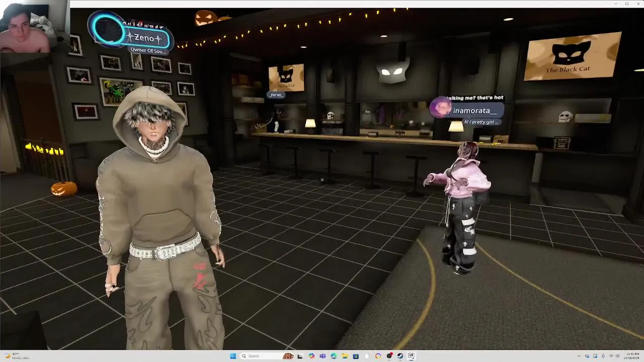Screen dimensions: 644x362
Task: Click inamorata__'s round avatar thumbnail
Action: (441, 108)
